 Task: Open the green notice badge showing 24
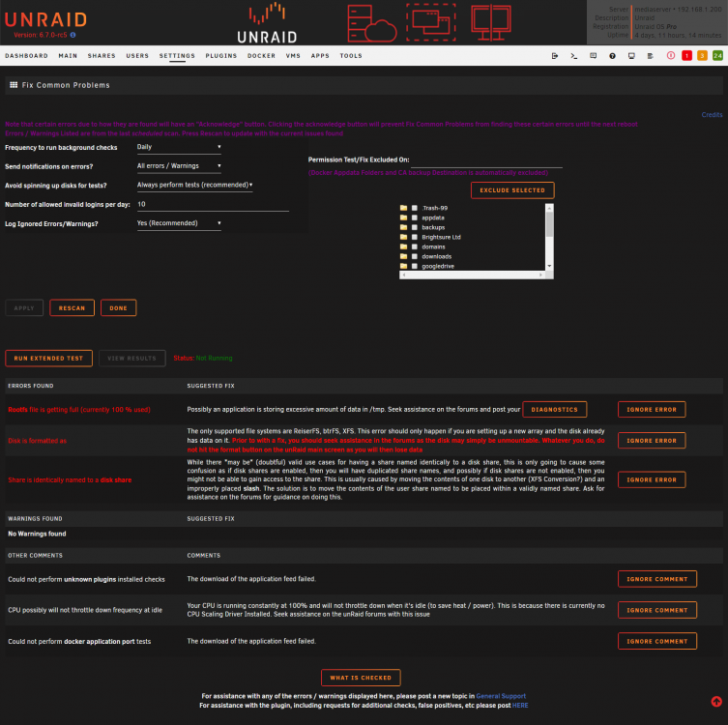pyautogui.click(x=717, y=56)
